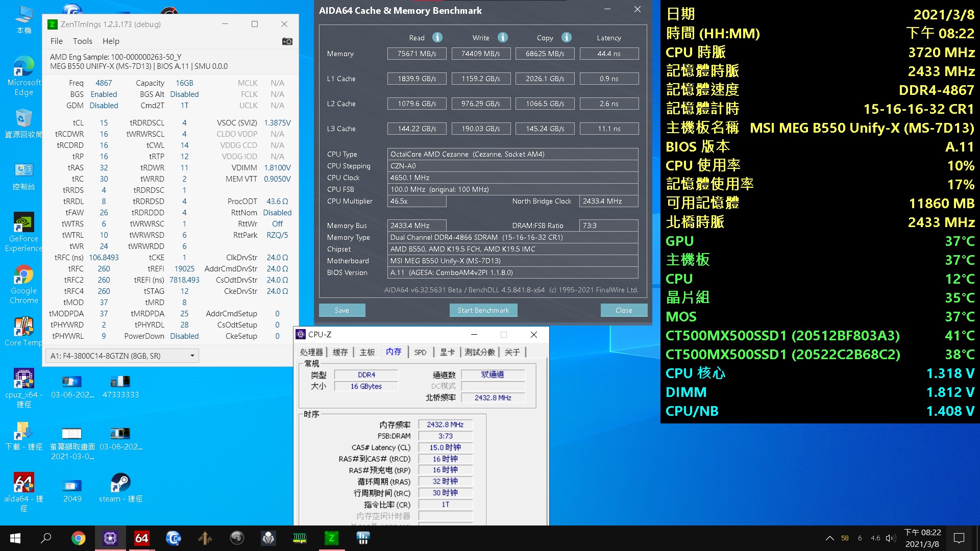Switch to 主板 tab in CPU-Z
The height and width of the screenshot is (551, 980).
coord(367,352)
